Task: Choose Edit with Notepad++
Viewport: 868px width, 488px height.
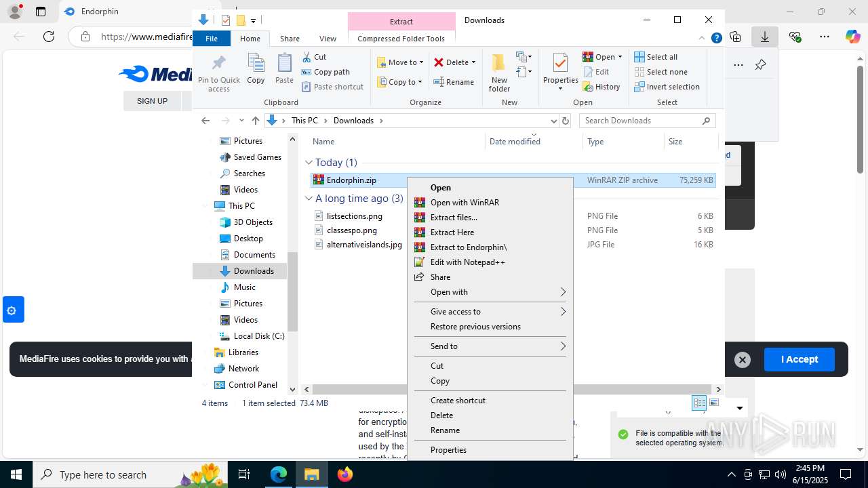Action: click(x=490, y=262)
